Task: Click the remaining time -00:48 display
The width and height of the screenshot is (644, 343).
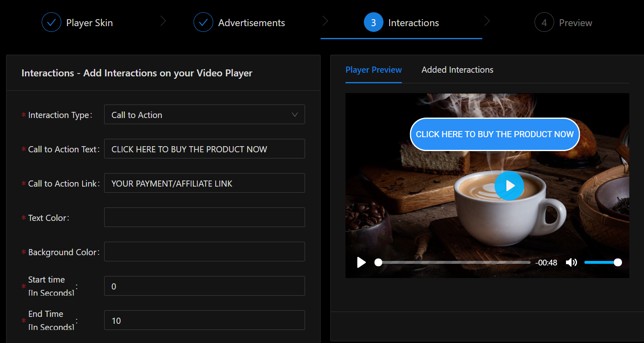Action: point(546,263)
